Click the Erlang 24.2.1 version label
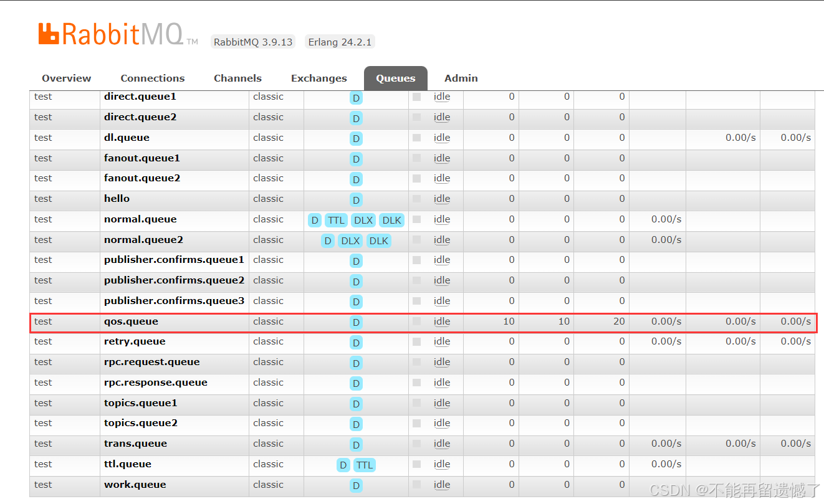This screenshot has height=504, width=824. pos(340,42)
